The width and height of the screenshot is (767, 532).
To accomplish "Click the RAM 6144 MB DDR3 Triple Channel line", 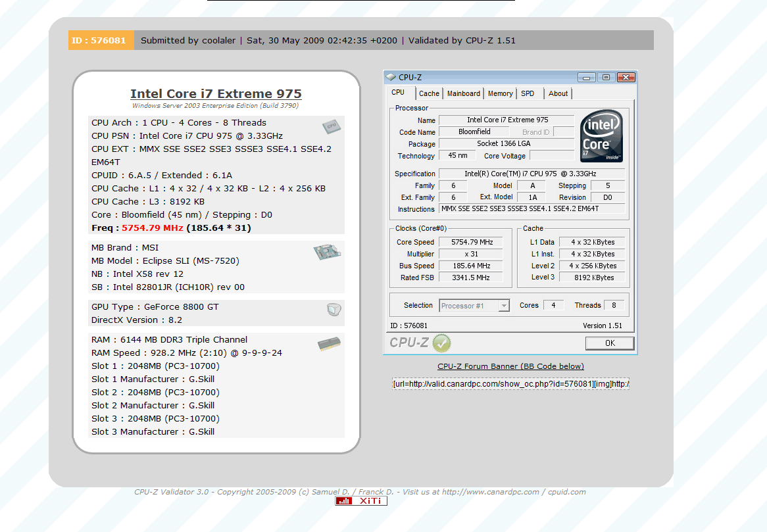I will pos(169,339).
